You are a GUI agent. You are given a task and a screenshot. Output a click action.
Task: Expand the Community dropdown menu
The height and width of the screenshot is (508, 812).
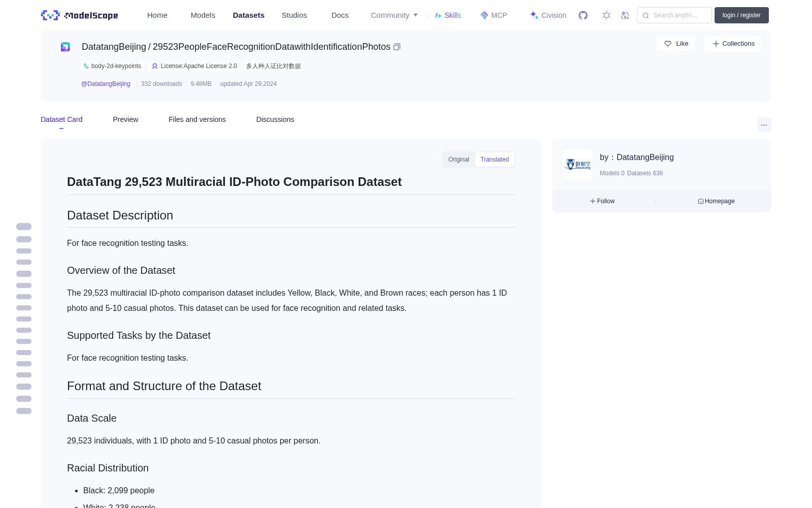coord(394,15)
